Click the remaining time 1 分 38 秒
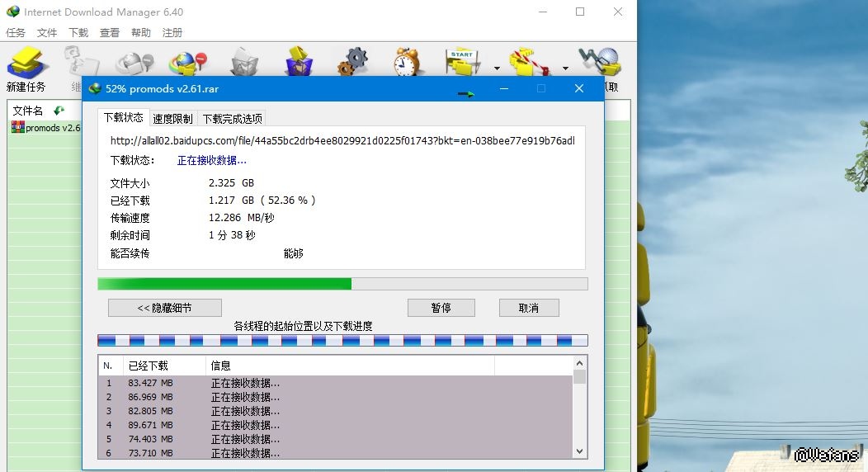Image resolution: width=868 pixels, height=472 pixels. pos(232,235)
